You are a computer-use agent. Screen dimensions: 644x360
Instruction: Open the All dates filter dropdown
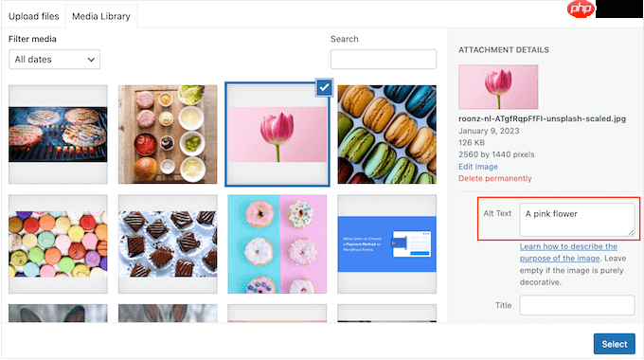point(54,60)
